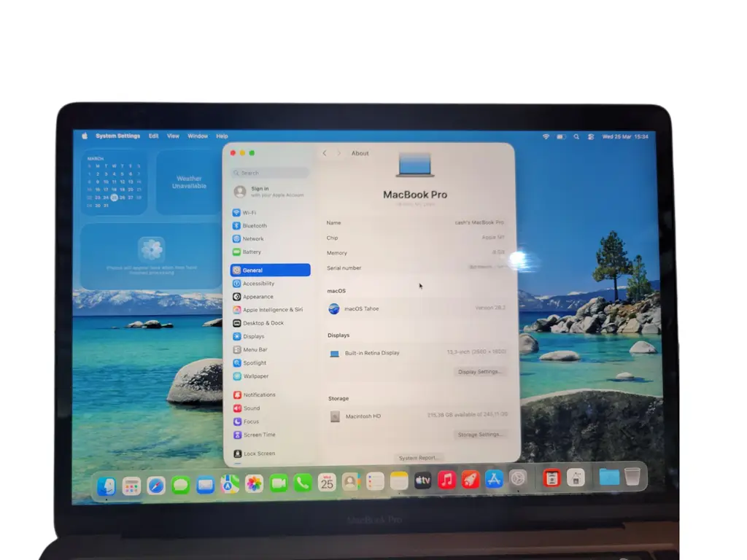747x560 pixels.
Task: Click the Built-in Retina Display row
Action: click(x=417, y=353)
